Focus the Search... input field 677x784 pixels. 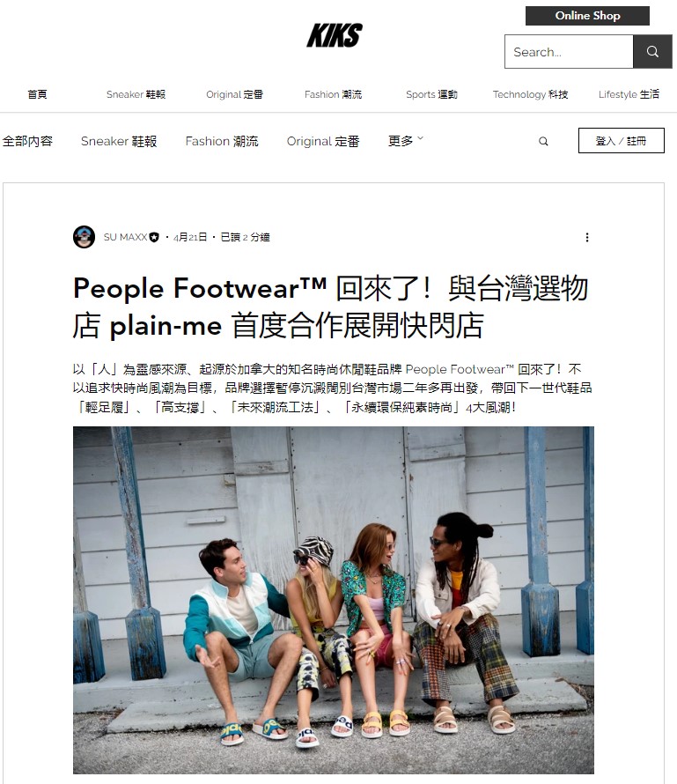pos(569,51)
